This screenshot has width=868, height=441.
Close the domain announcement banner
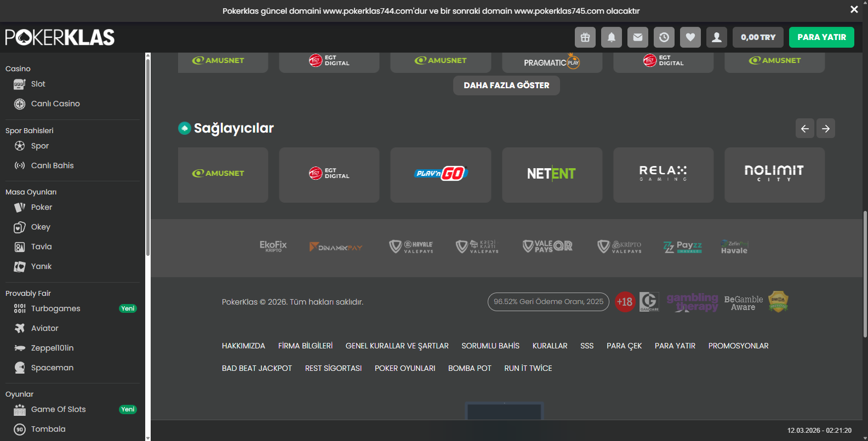tap(854, 9)
